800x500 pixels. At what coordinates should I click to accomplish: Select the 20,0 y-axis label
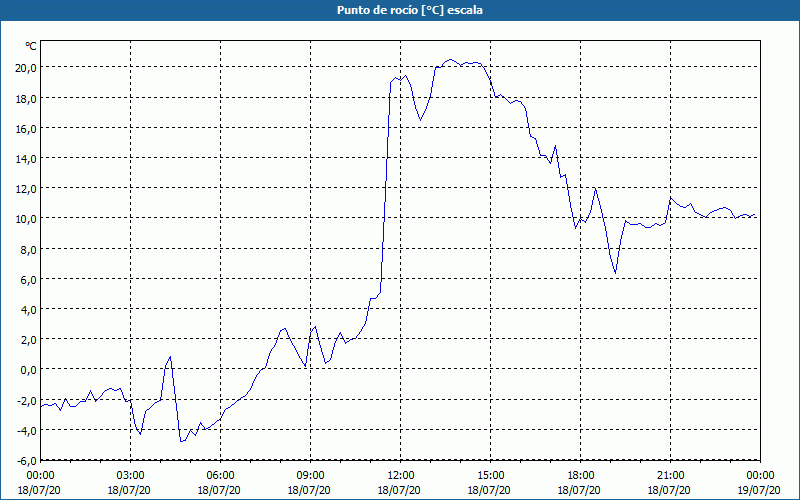pos(26,68)
